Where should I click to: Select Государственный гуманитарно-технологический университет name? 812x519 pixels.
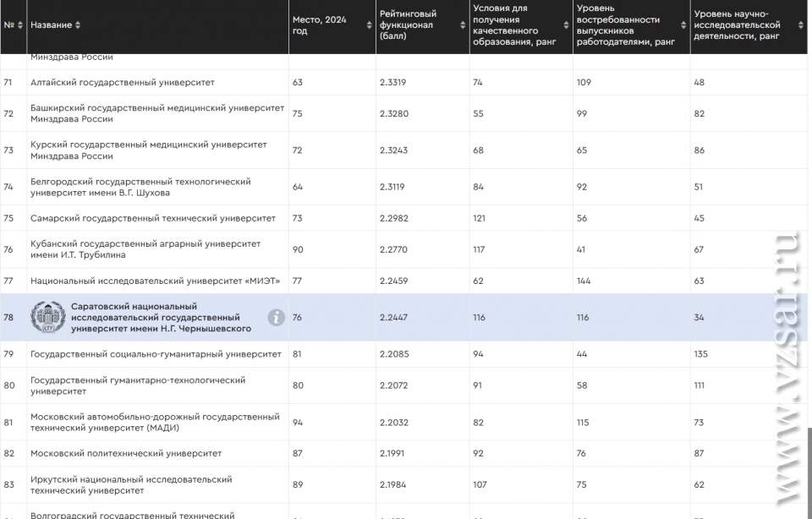coord(138,385)
